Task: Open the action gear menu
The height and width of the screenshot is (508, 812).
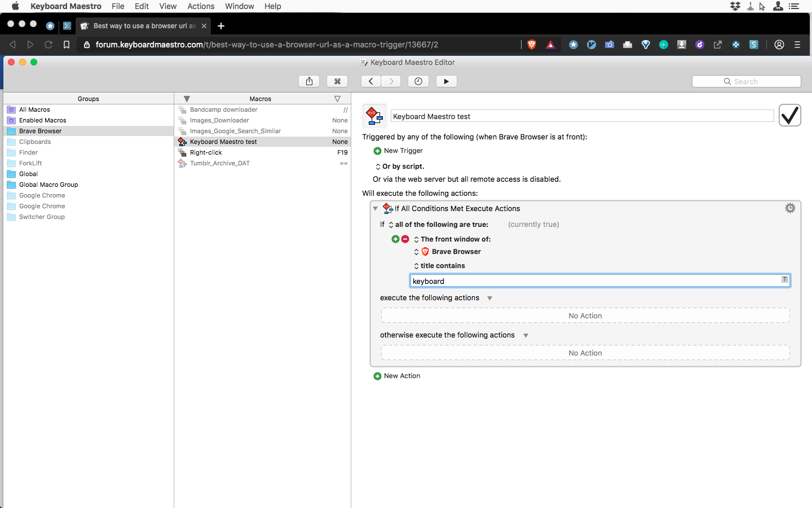Action: point(790,208)
